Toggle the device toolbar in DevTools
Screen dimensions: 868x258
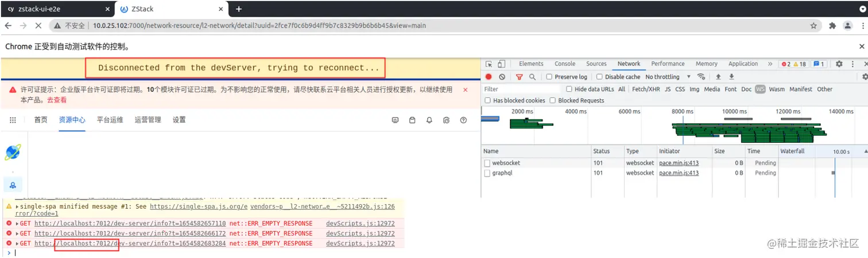click(x=501, y=64)
